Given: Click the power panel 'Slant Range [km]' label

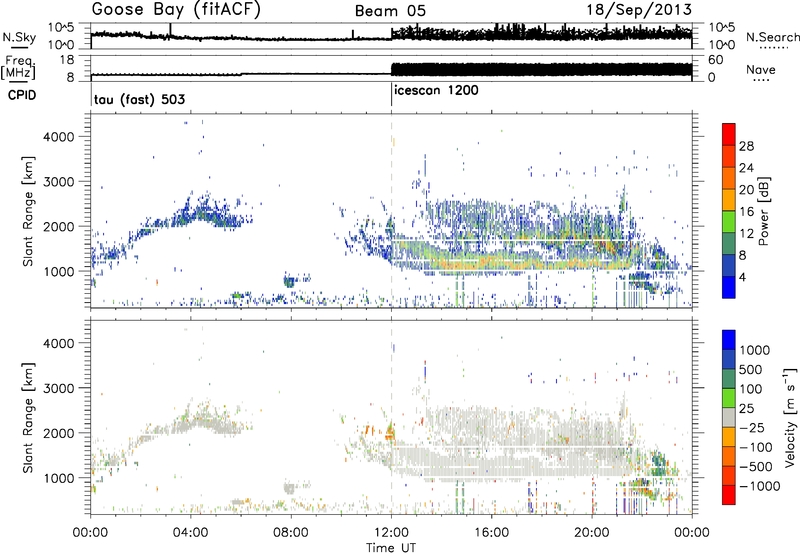Looking at the screenshot, I should click(28, 211).
